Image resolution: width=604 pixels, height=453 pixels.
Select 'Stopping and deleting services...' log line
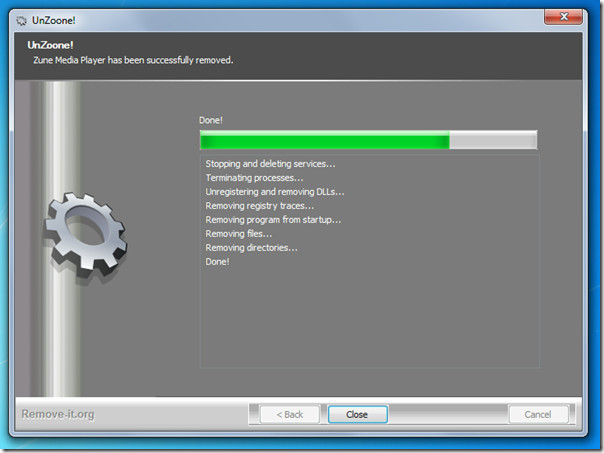coord(270,164)
